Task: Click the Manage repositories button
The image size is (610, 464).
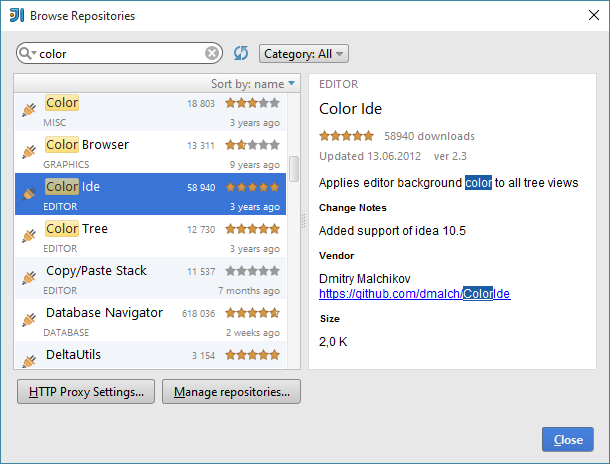Action: [x=231, y=392]
